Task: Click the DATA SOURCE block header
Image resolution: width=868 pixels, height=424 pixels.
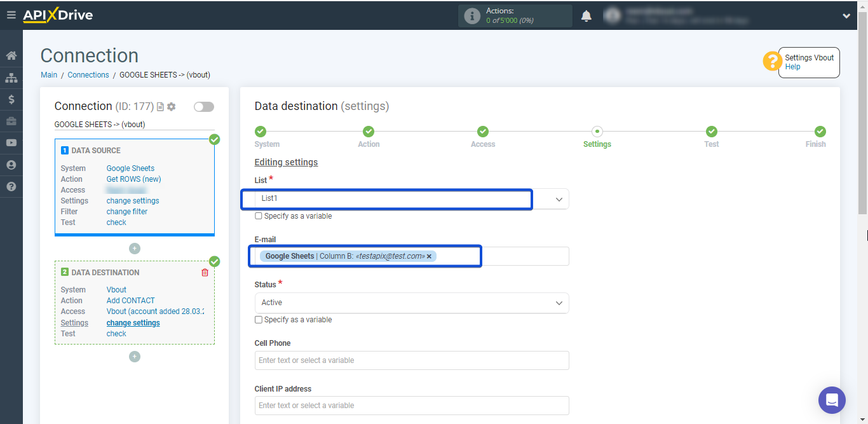Action: point(95,151)
